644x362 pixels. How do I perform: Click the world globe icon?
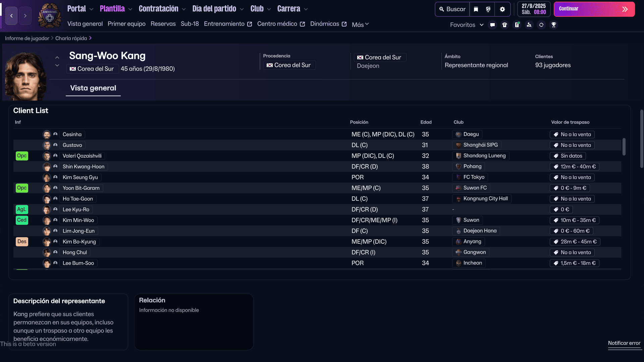pyautogui.click(x=488, y=9)
